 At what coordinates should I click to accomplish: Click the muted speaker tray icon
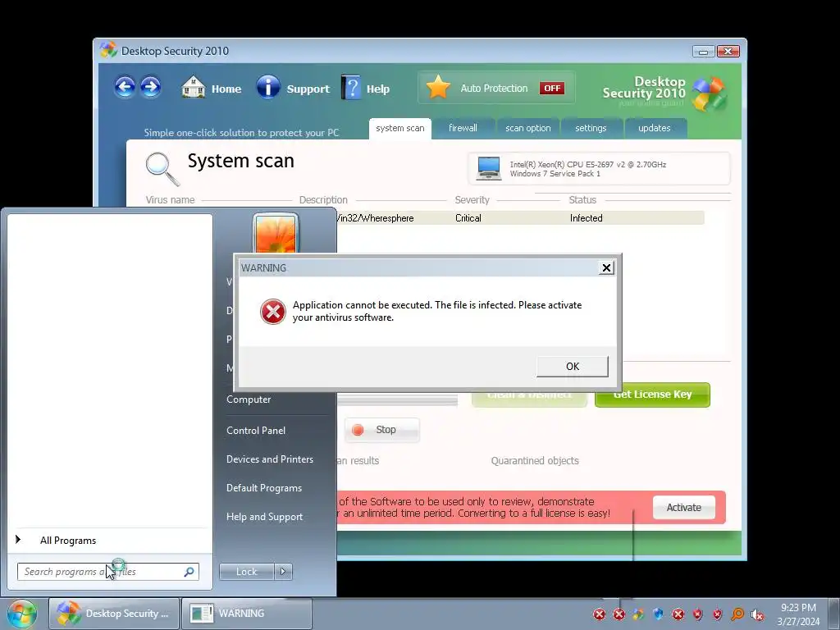click(x=757, y=614)
